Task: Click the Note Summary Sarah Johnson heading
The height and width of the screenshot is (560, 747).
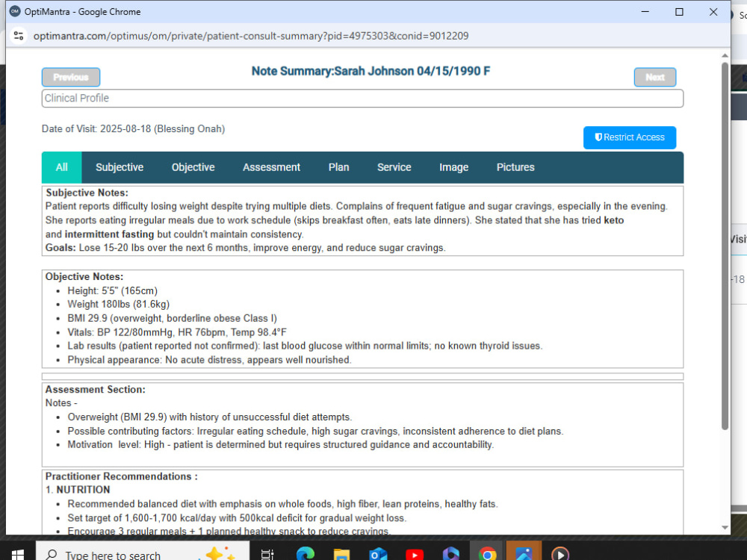Action: click(x=371, y=71)
